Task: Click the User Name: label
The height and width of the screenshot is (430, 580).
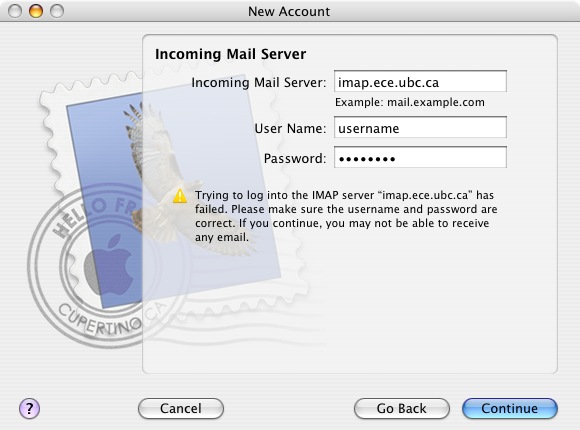Action: 290,128
